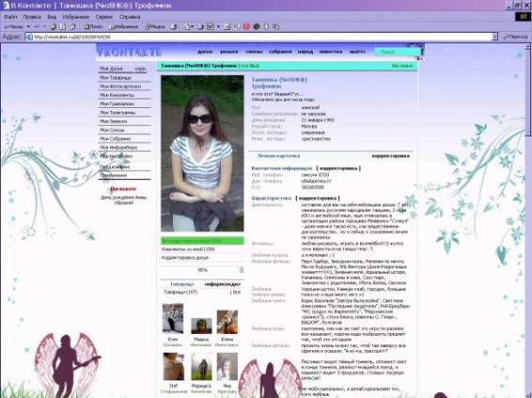Click the Refresh page icon in the toolbar
This screenshot has width=532, height=398.
click(x=63, y=26)
